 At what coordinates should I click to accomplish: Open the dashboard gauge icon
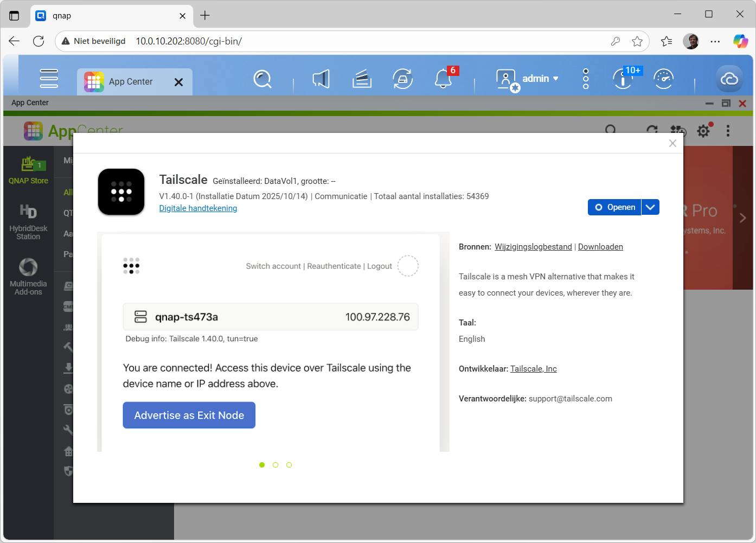coord(663,79)
